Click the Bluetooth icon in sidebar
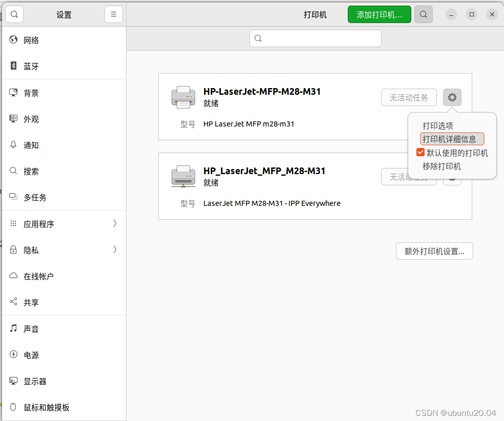The height and width of the screenshot is (421, 504). coord(13,66)
